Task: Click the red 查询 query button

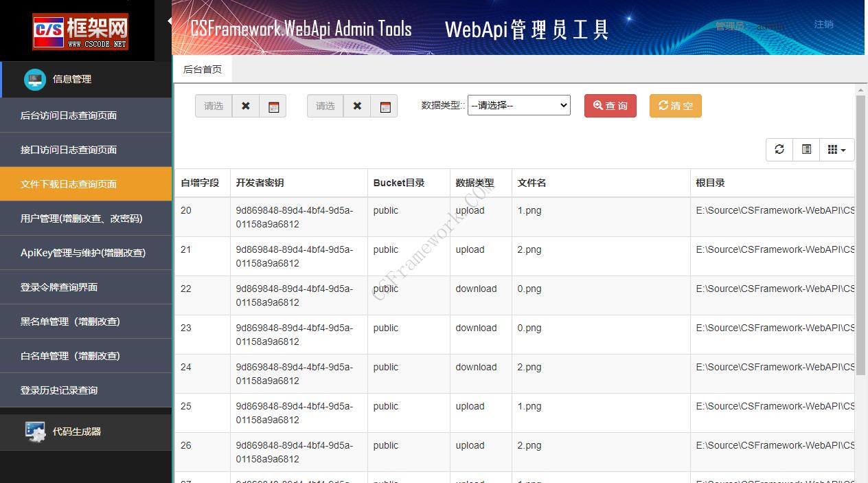Action: coord(610,106)
